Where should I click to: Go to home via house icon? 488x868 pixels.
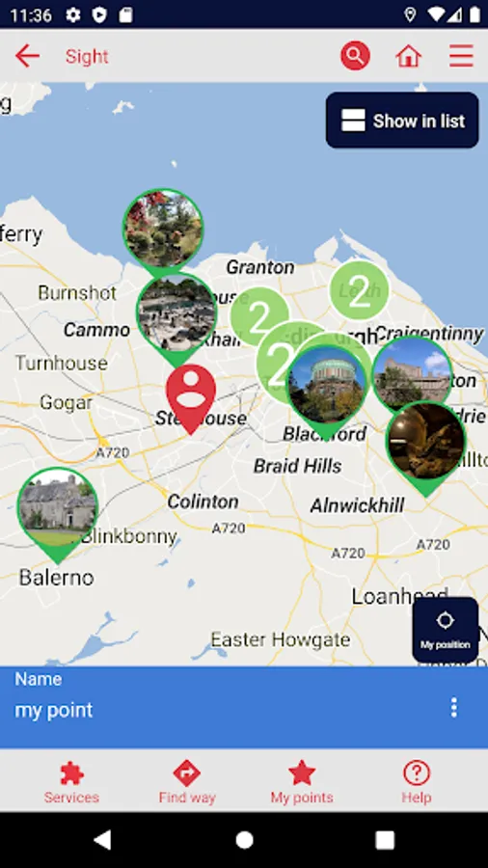408,56
